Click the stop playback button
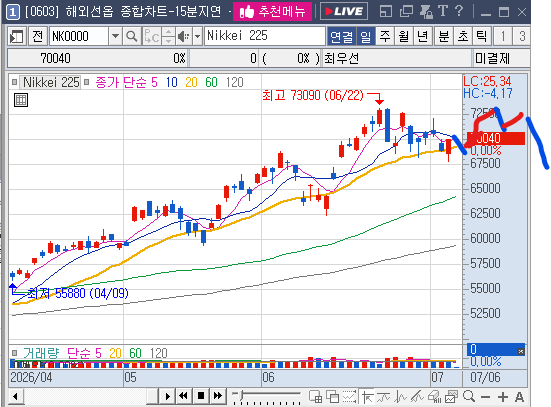Screen dimensions: 551x407 point(201,396)
